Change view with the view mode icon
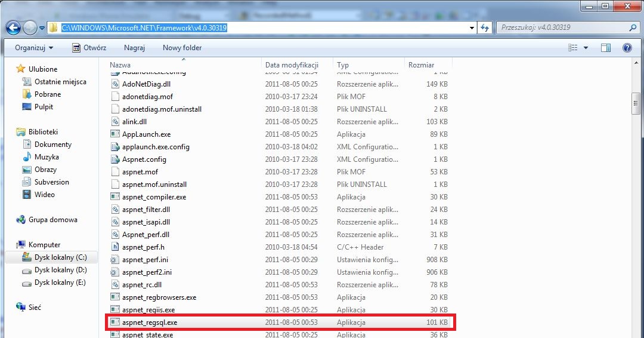 (x=573, y=48)
